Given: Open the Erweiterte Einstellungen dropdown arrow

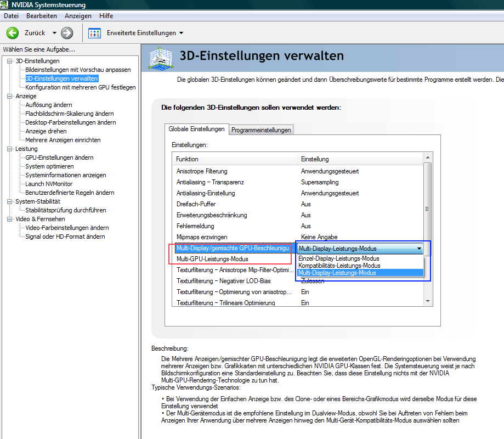Looking at the screenshot, I should tap(182, 33).
